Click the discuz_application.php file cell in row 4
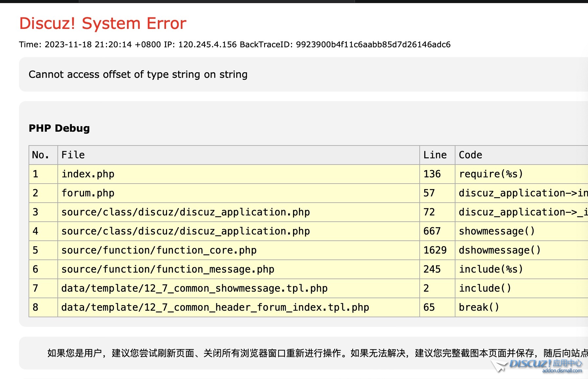This screenshot has width=588, height=379. [x=239, y=231]
